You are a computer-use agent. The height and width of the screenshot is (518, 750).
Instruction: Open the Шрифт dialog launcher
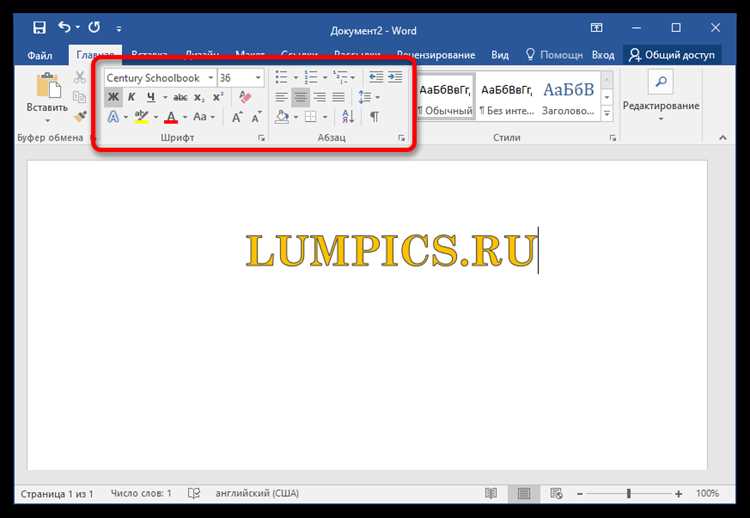(x=261, y=138)
